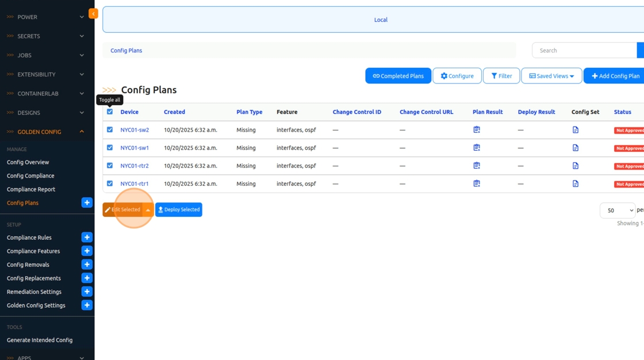Open the NYC01-sw1 device link
Image resolution: width=644 pixels, height=360 pixels.
tap(135, 148)
